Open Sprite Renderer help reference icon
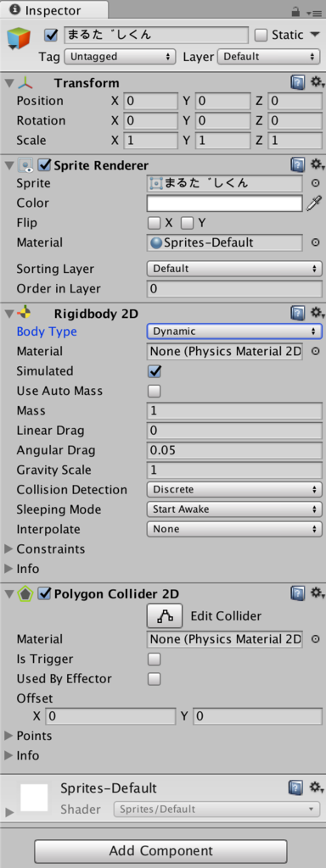 298,164
